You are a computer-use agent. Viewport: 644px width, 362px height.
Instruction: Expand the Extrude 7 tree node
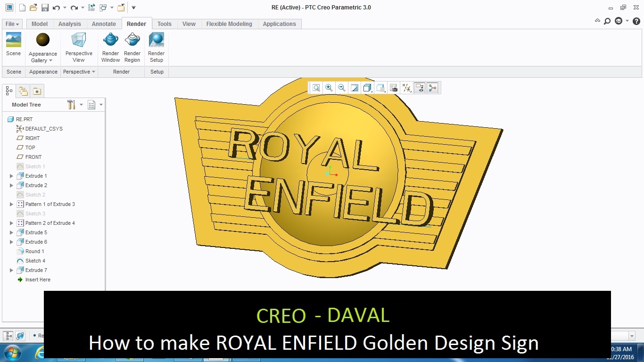(x=12, y=270)
